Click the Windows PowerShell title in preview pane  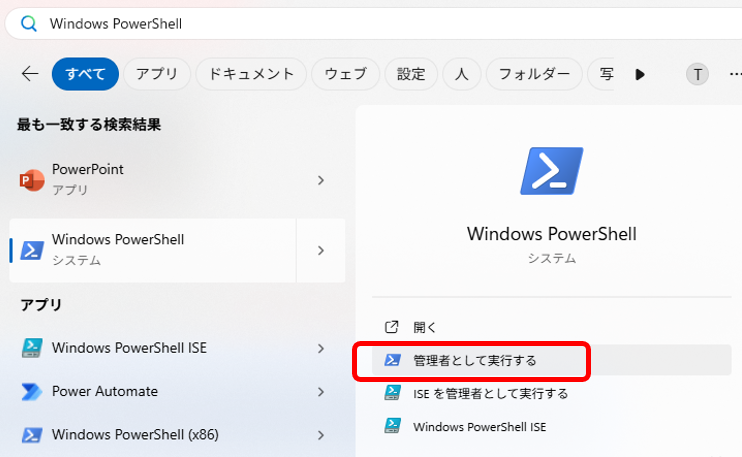point(552,234)
